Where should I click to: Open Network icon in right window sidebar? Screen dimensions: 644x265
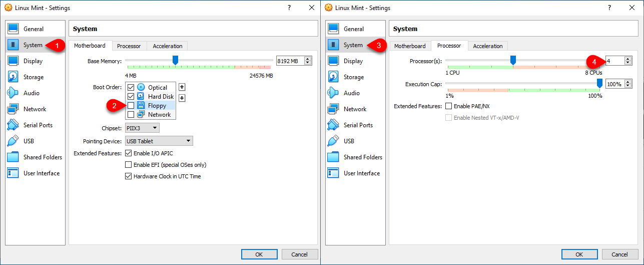pos(334,109)
